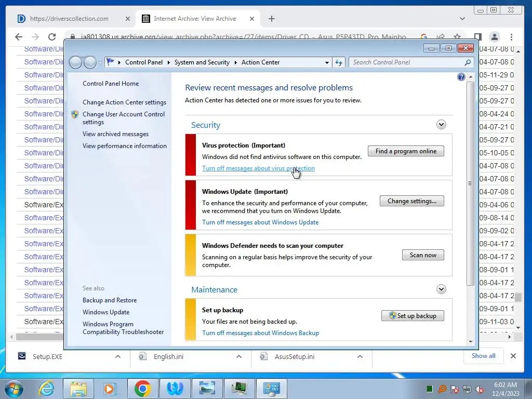Click the Control Panel forward arrow button
The width and height of the screenshot is (532, 399).
tap(90, 62)
